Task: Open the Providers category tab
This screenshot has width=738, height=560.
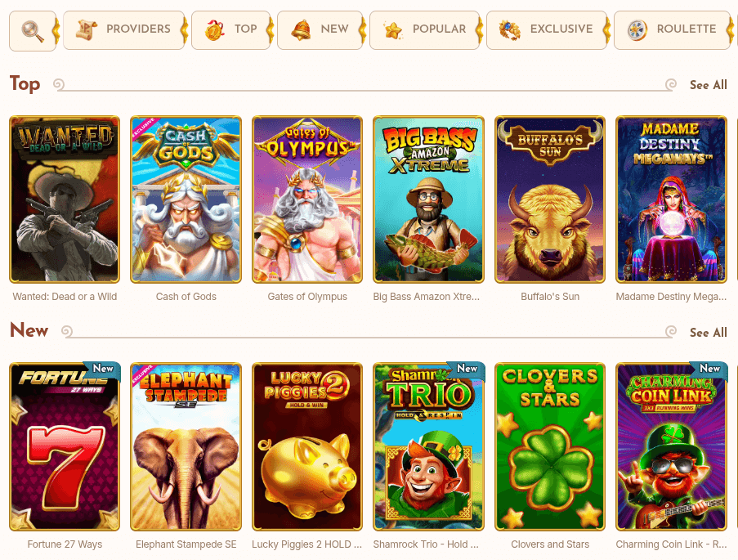Action: coord(123,30)
